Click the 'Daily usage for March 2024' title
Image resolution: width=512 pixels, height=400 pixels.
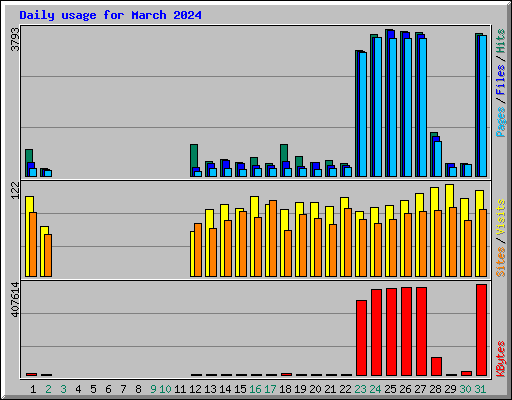(110, 15)
